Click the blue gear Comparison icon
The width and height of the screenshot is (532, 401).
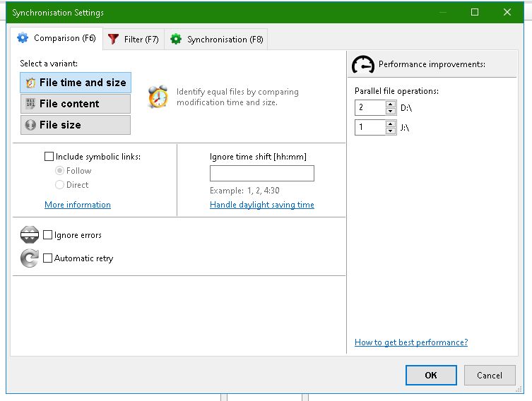(23, 38)
